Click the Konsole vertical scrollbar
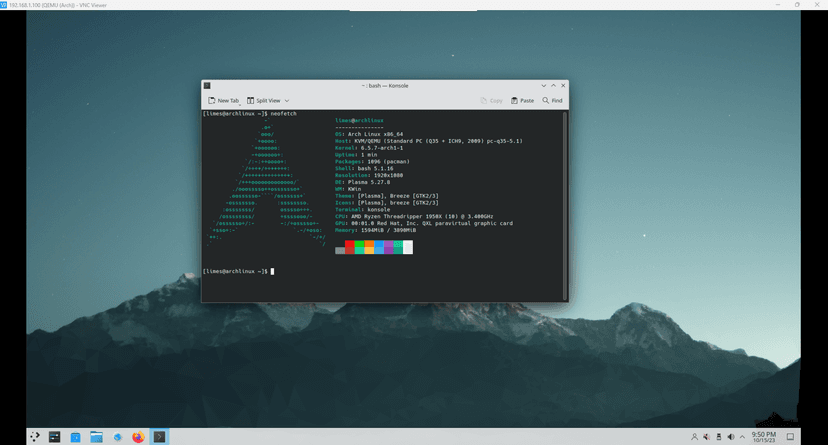 point(565,200)
